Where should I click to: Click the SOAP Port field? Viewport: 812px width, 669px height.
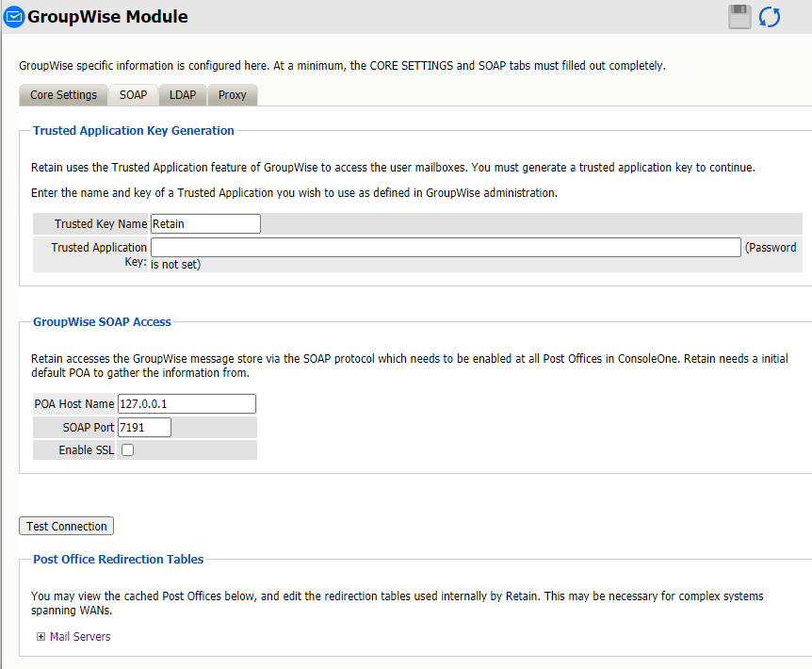pos(144,428)
